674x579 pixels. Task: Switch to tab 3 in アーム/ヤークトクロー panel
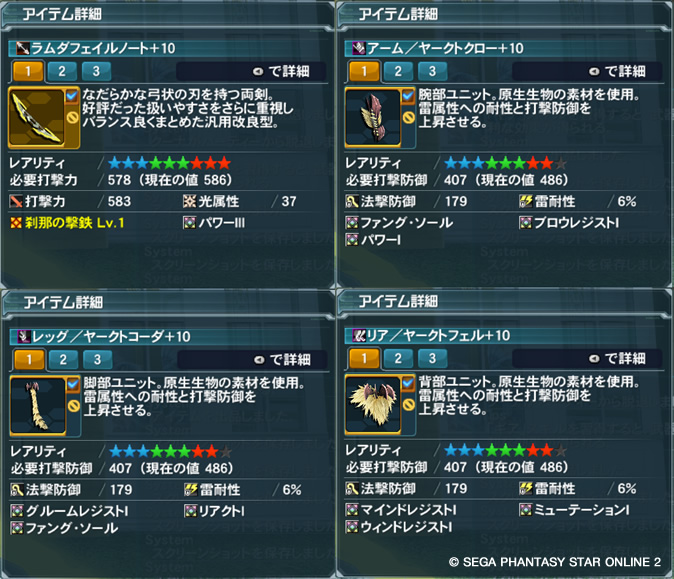pos(432,71)
